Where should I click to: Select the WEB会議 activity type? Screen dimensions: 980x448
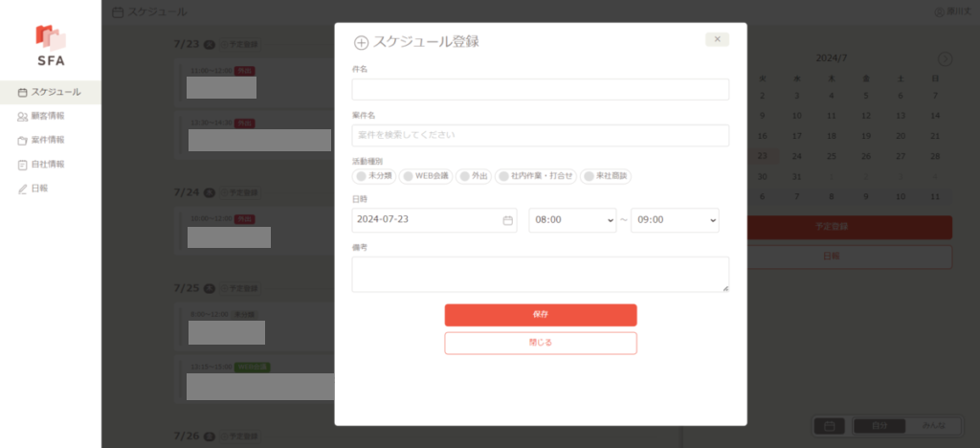tap(426, 176)
